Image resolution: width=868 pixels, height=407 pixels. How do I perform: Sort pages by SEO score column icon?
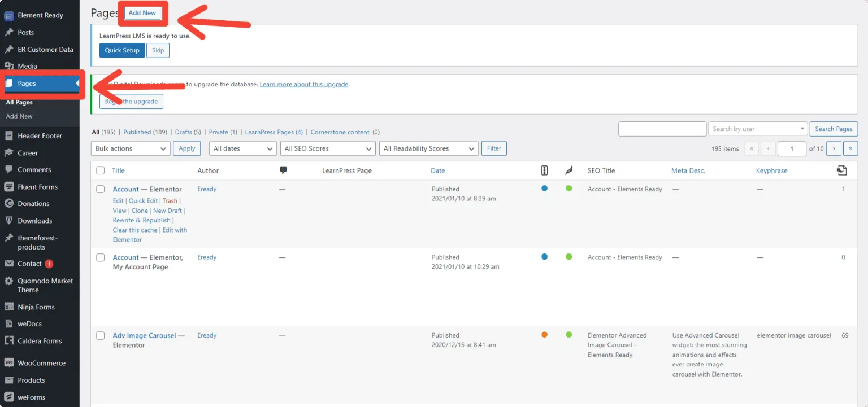coord(544,170)
